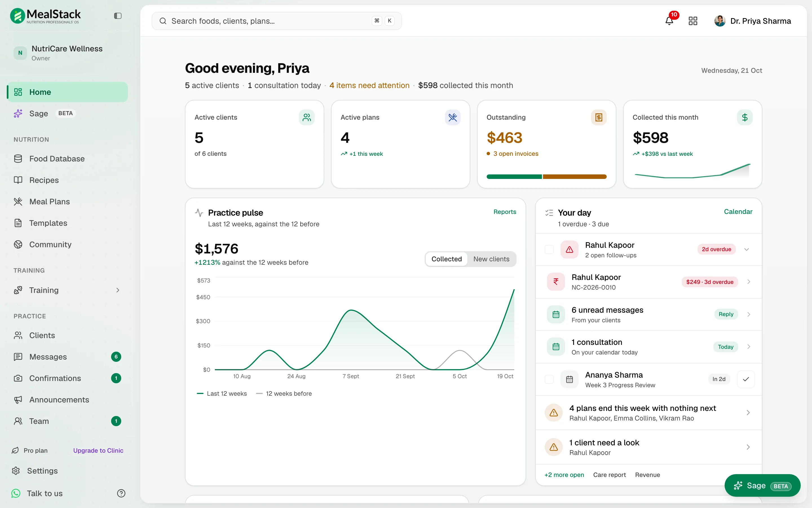Open the 4 plans end this week chevron
This screenshot has height=508, width=812.
click(x=748, y=413)
